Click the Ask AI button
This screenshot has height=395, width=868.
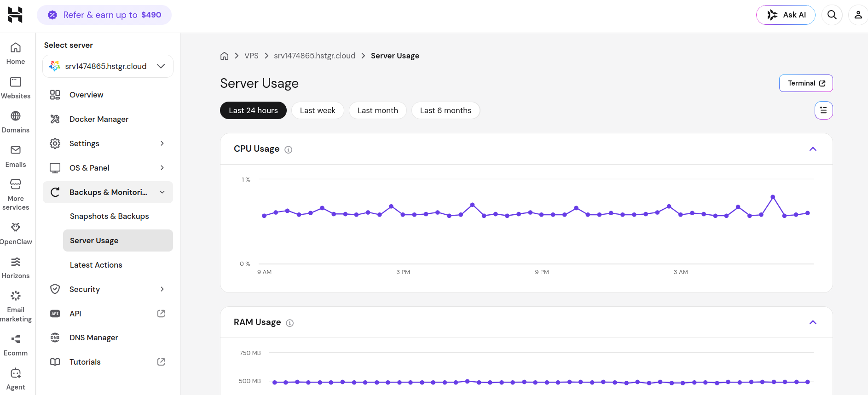[786, 15]
